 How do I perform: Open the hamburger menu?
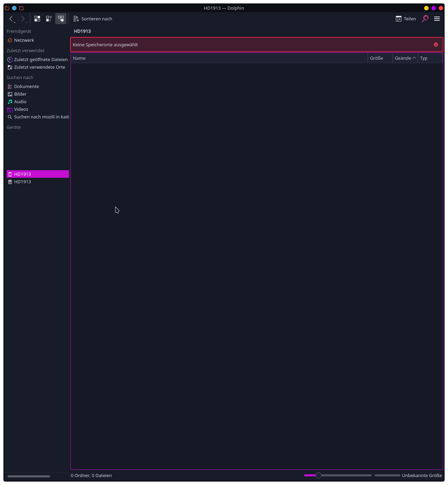[437, 19]
